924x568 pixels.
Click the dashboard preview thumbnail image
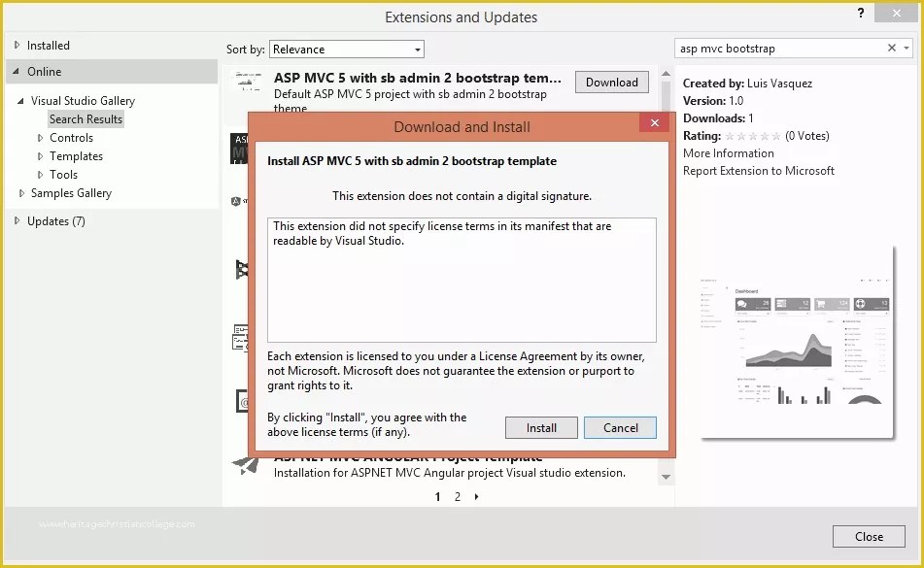point(795,345)
